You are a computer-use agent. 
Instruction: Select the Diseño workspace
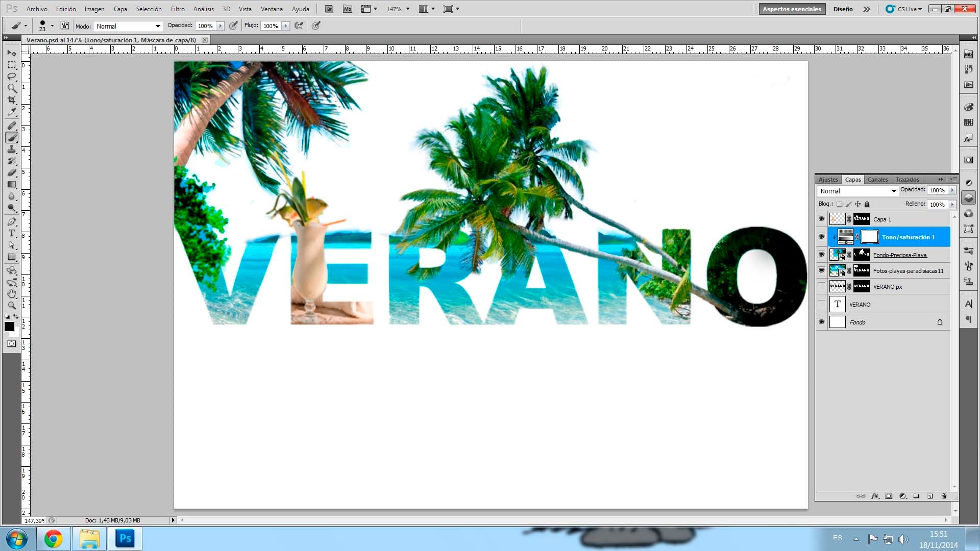pyautogui.click(x=843, y=9)
